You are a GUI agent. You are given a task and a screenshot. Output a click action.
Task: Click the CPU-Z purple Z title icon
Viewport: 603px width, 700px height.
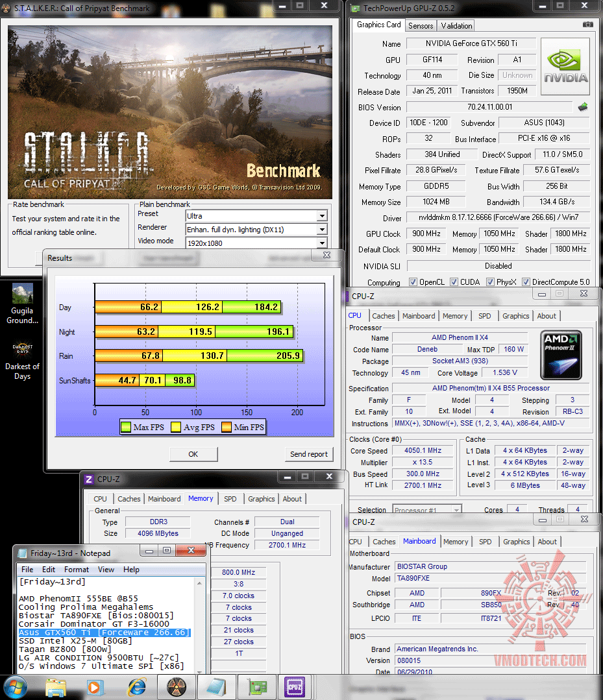coord(89,479)
